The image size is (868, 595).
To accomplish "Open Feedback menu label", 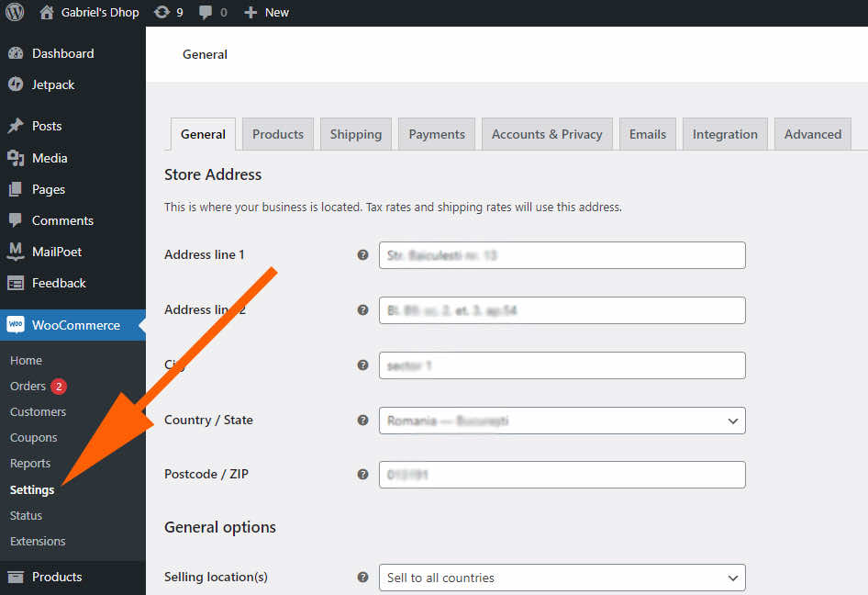I will pyautogui.click(x=59, y=283).
